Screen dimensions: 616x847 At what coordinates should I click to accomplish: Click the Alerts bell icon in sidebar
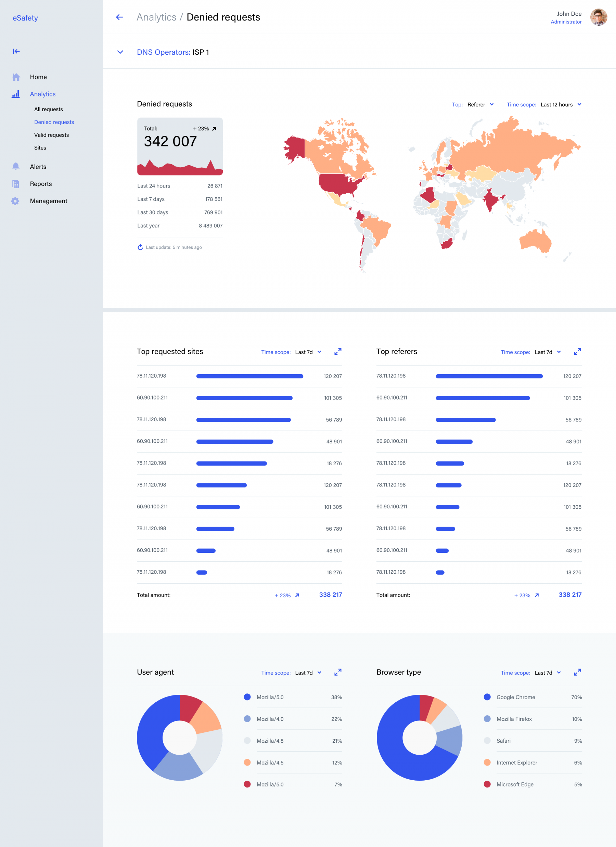tap(16, 167)
